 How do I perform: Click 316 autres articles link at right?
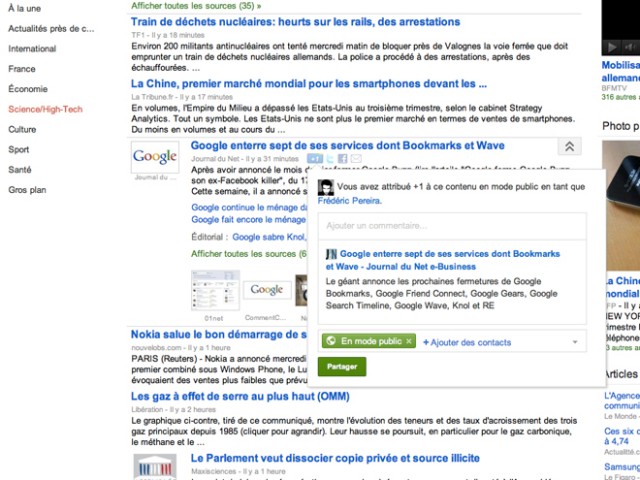(x=621, y=97)
